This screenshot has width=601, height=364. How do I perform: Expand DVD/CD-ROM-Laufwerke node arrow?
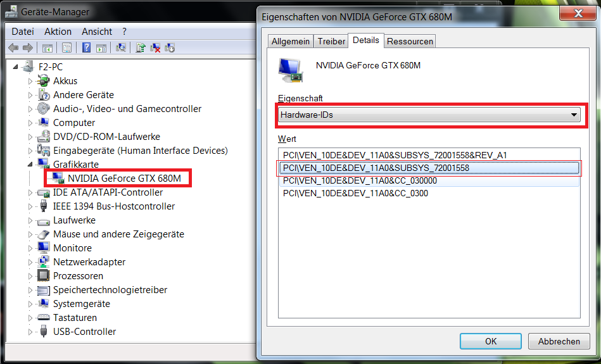[30, 137]
